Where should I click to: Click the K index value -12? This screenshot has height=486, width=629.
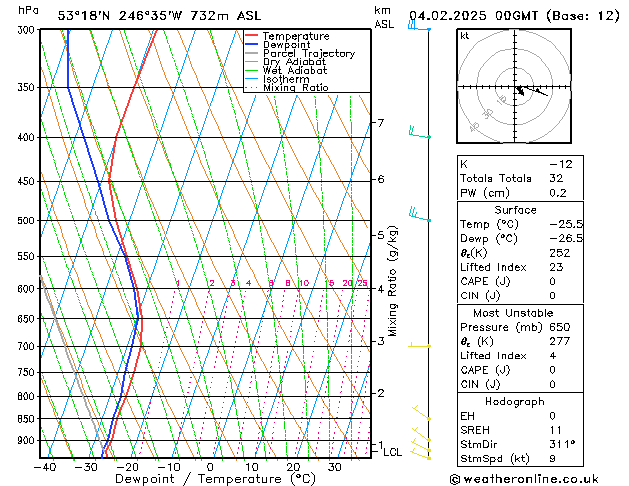561,164
